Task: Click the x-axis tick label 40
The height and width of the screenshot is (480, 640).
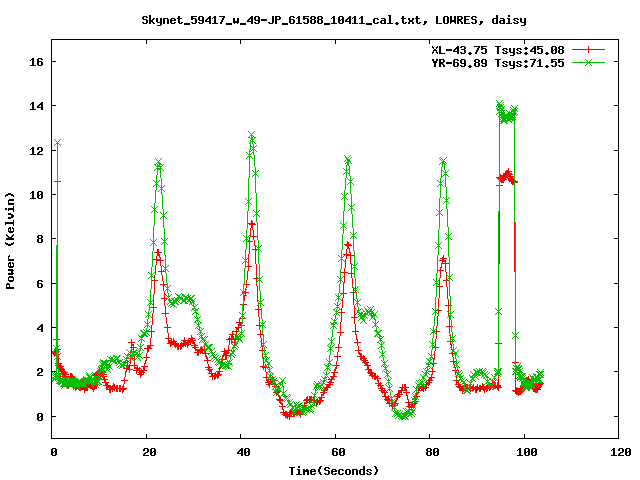Action: coord(244,452)
